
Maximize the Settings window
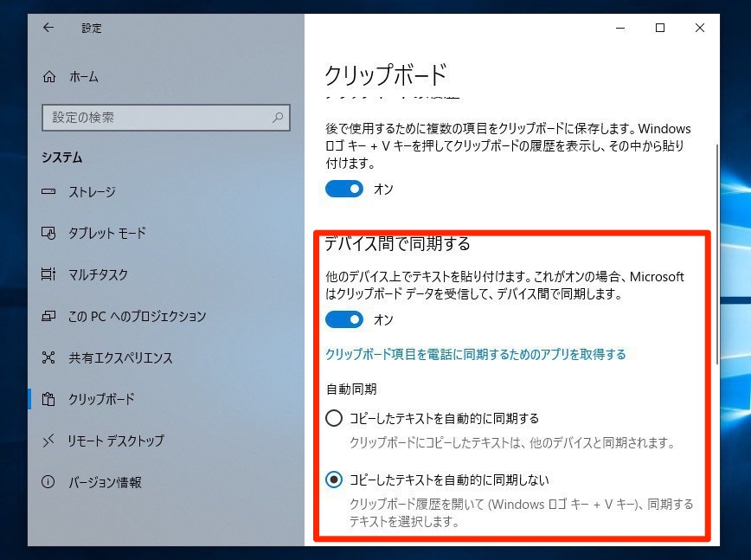pos(660,28)
